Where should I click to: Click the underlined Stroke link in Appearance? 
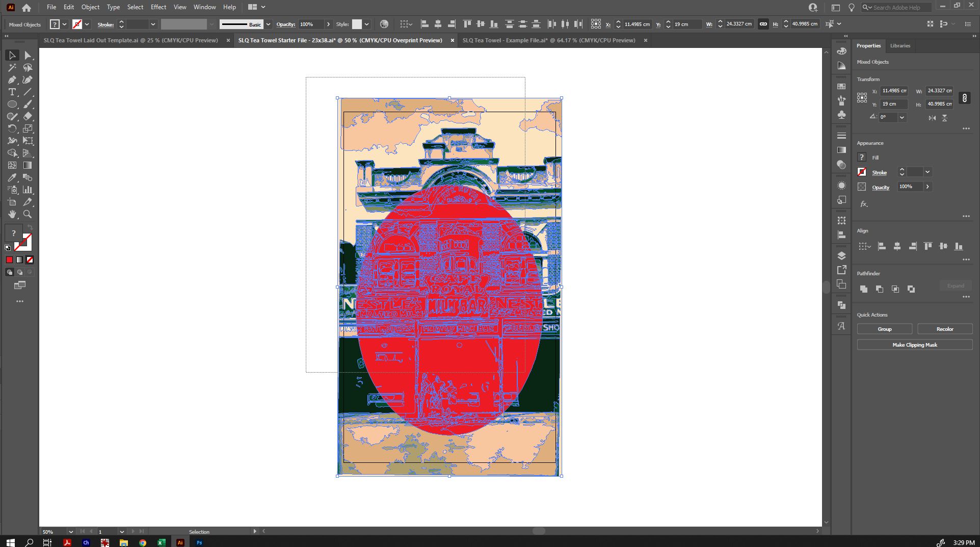879,173
